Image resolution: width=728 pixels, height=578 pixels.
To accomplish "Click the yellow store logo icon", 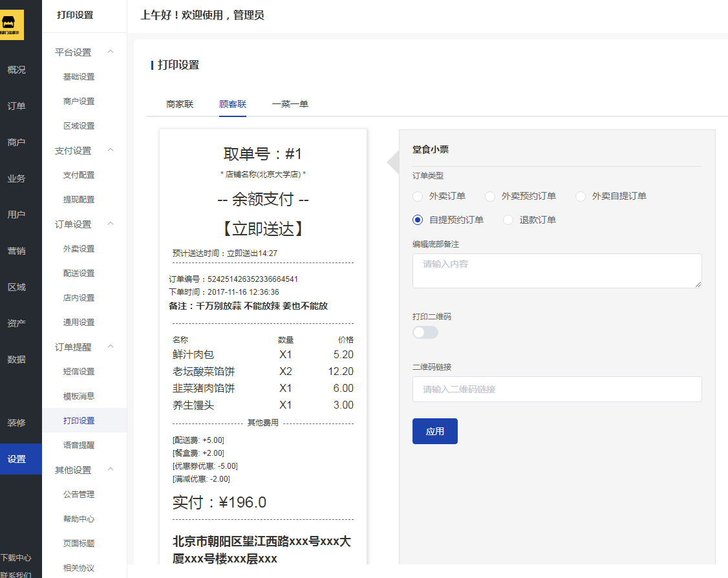I will click(11, 25).
